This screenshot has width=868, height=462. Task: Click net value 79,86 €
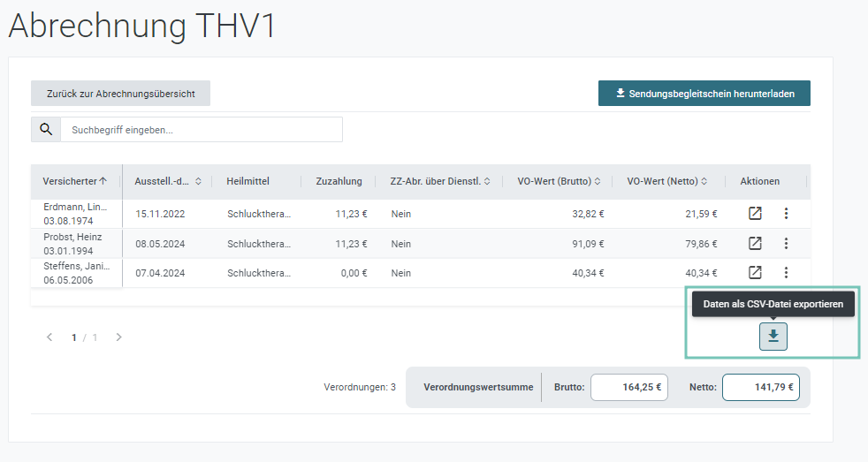701,244
